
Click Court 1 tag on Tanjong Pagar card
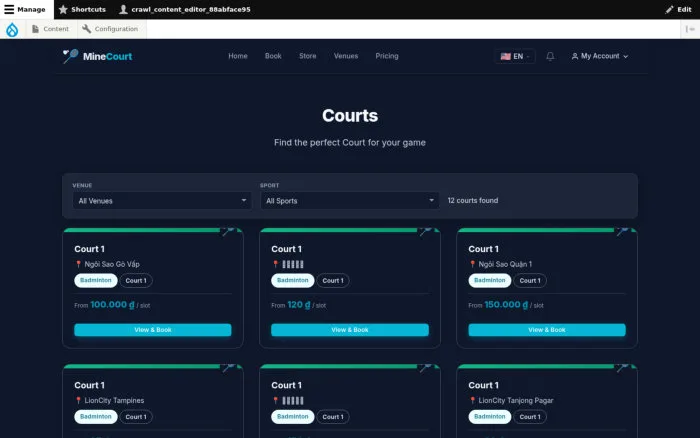[x=530, y=417]
